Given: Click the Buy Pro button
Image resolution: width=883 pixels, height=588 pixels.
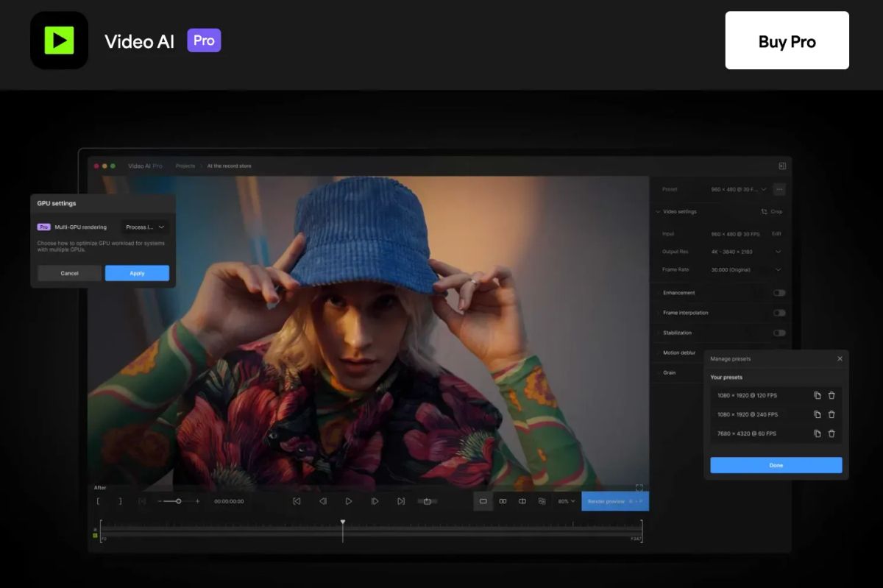Looking at the screenshot, I should [x=787, y=40].
